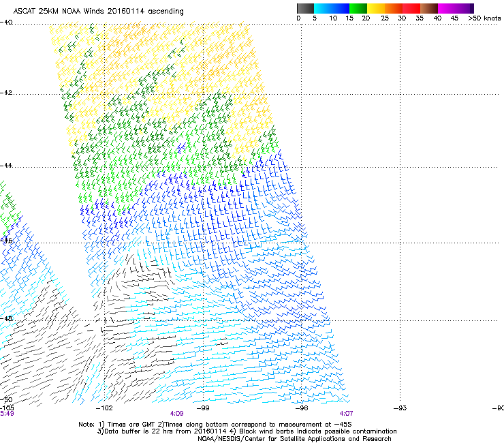Click the purple swath time '4:07'
The height and width of the screenshot is (443, 504).
(346, 414)
